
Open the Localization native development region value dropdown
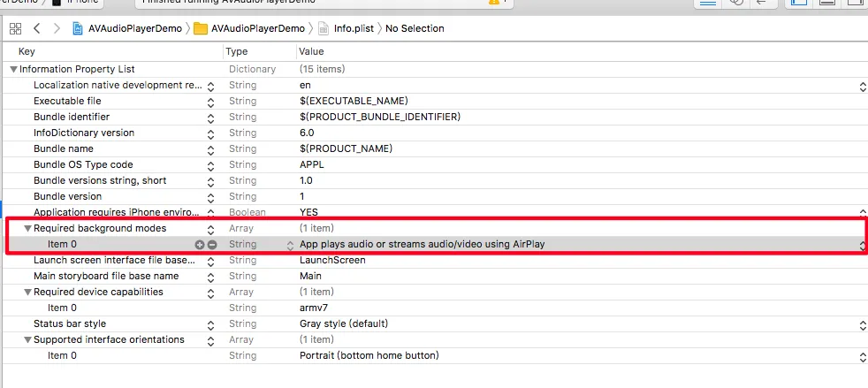pos(863,86)
